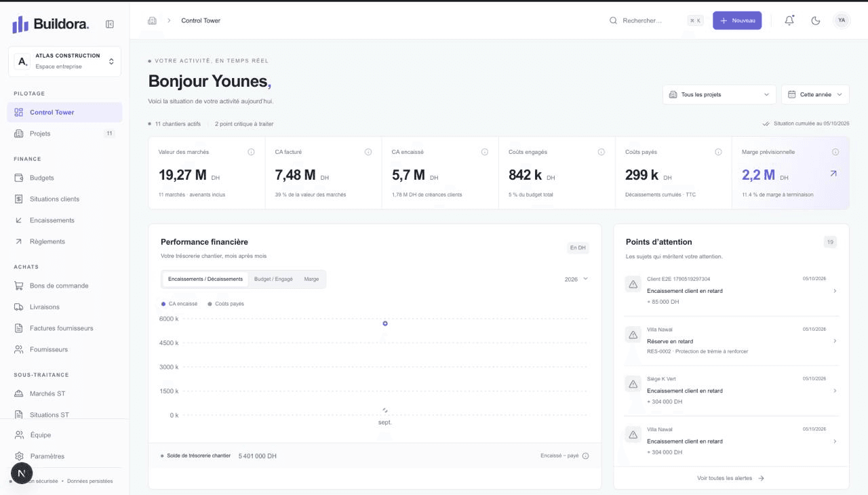Show info for Coûts payés
This screenshot has height=495, width=868.
pos(718,152)
